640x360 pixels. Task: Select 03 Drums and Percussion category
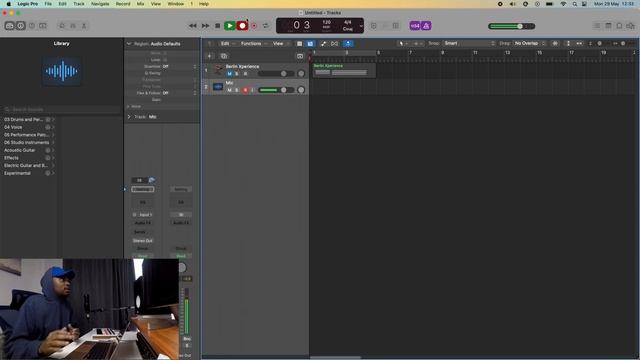coord(29,120)
